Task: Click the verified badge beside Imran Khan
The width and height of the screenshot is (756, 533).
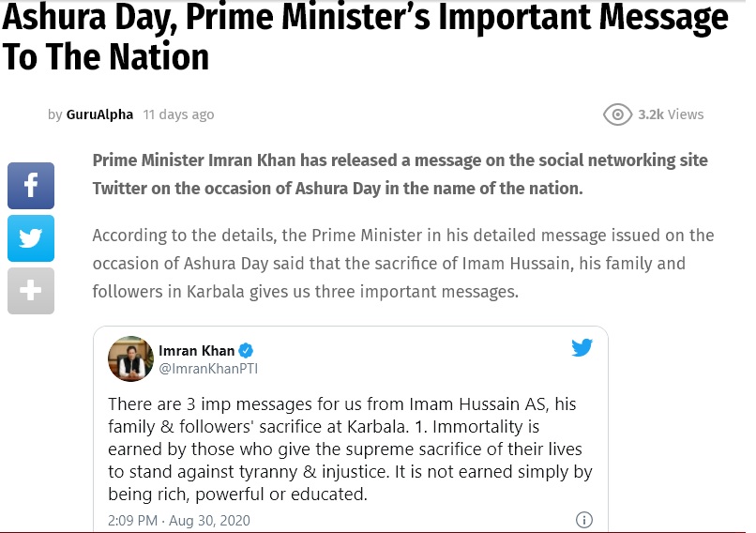Action: (x=246, y=350)
